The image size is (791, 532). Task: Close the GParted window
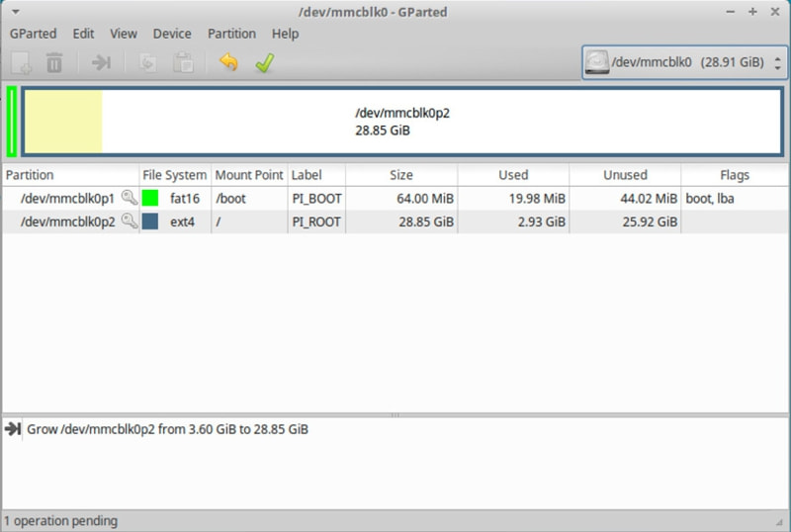[x=775, y=12]
